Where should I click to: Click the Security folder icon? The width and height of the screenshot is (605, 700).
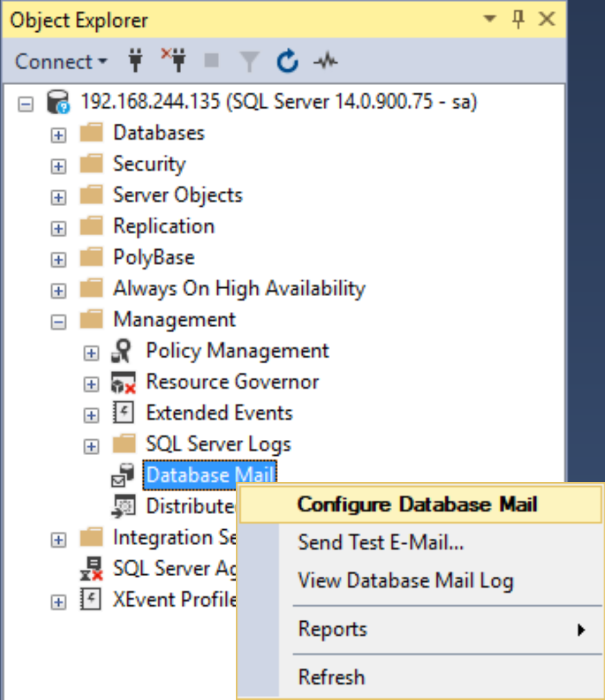(91, 163)
